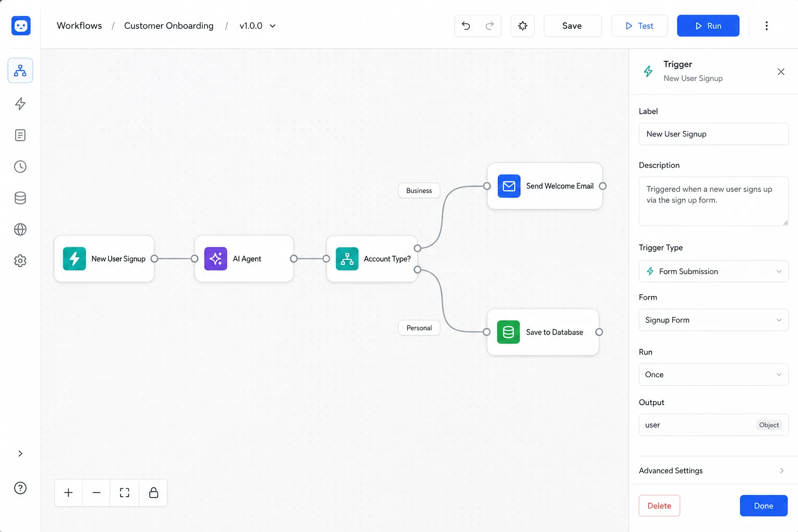Select the AI Agent node icon
Image resolution: width=798 pixels, height=532 pixels.
pos(216,259)
